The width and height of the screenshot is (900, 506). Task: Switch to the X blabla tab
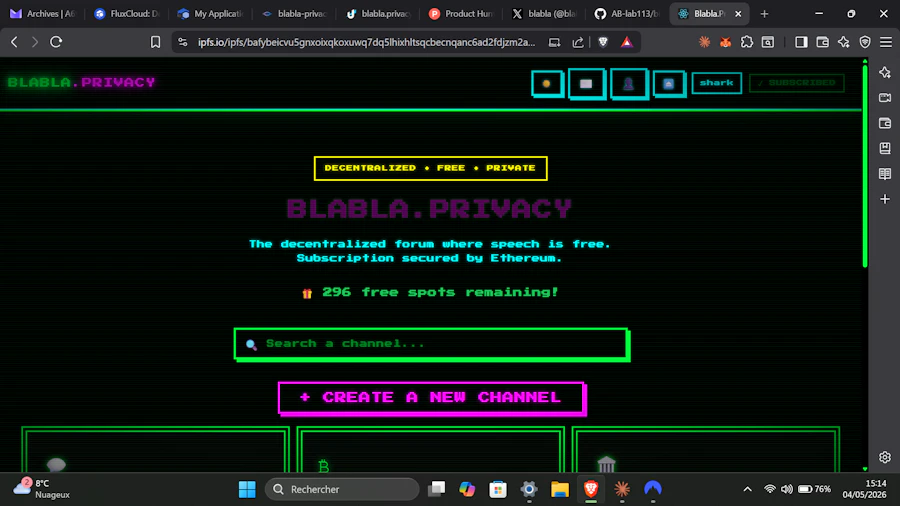coord(544,14)
